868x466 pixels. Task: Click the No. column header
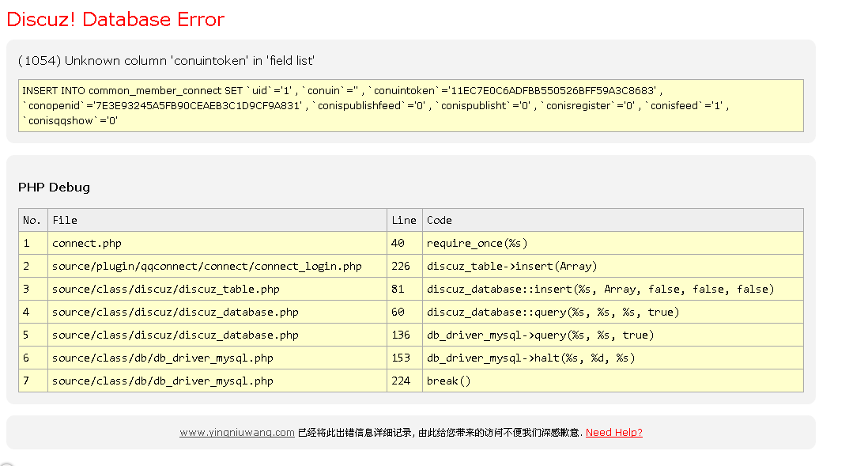[32, 220]
